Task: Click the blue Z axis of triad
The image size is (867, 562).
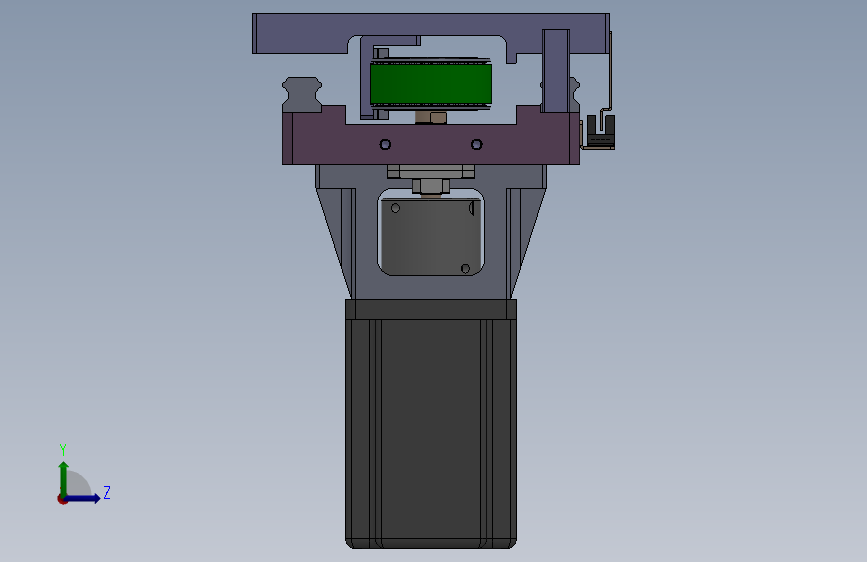Action: (83, 498)
